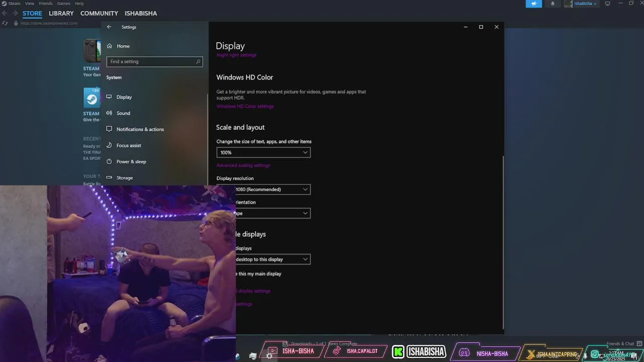Viewport: 644px width, 362px height.
Task: Click the Steam store URL address
Action: [x=49, y=23]
